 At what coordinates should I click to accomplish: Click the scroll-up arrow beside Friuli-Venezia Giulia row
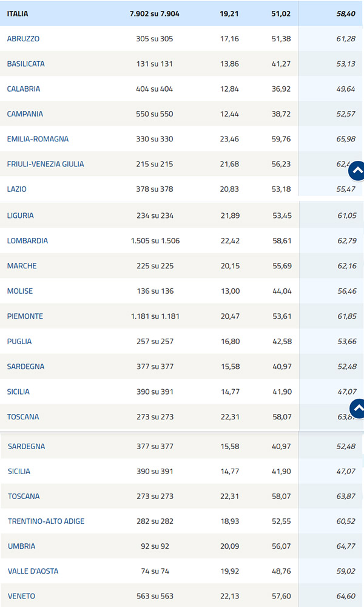click(357, 172)
